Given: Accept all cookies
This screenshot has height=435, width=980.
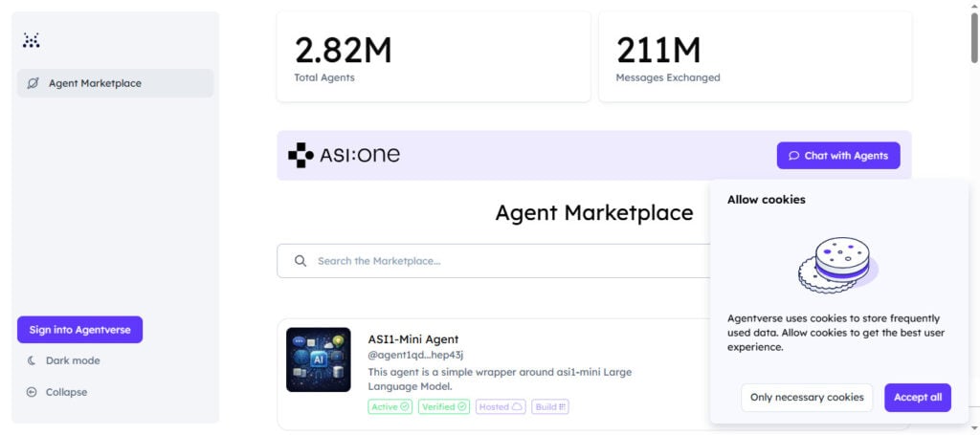Looking at the screenshot, I should 918,398.
